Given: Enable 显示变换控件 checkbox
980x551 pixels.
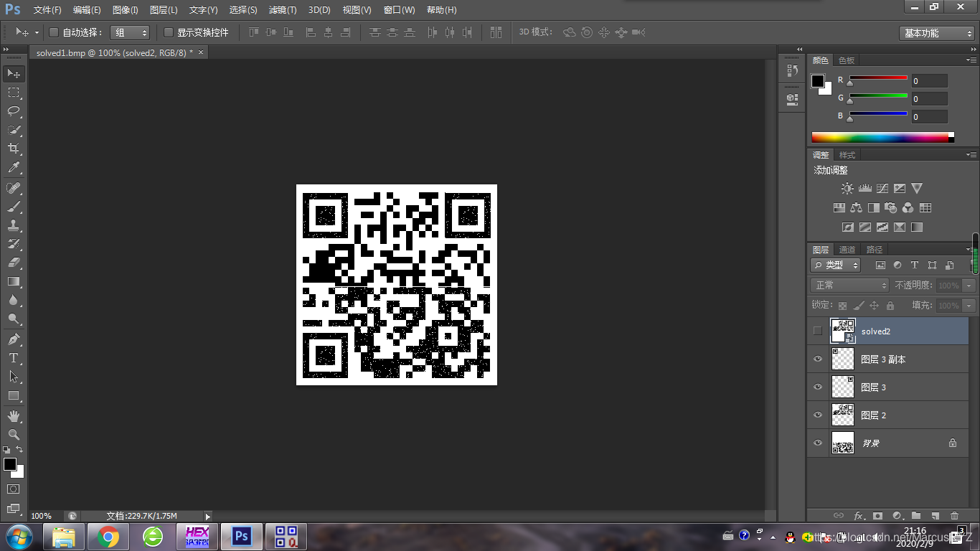Looking at the screenshot, I should (169, 32).
